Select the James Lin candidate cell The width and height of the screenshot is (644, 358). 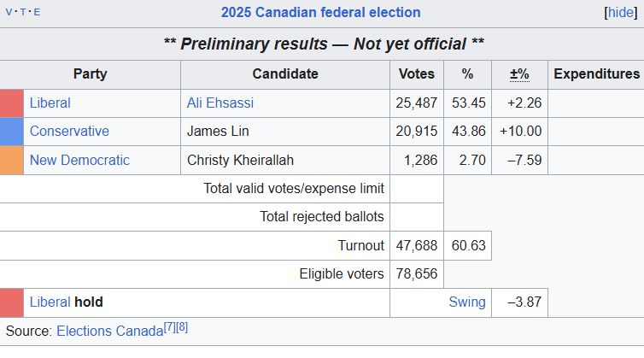coord(285,132)
